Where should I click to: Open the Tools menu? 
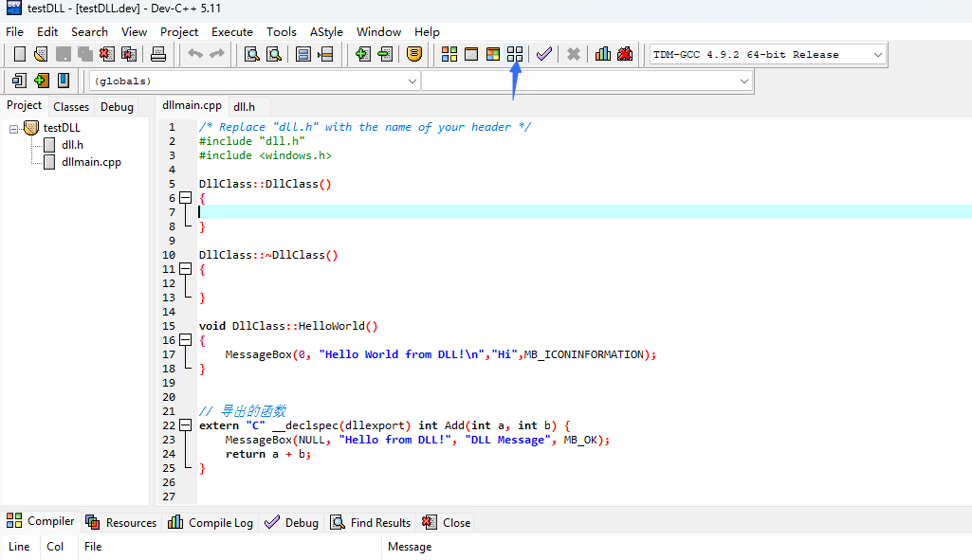282,31
